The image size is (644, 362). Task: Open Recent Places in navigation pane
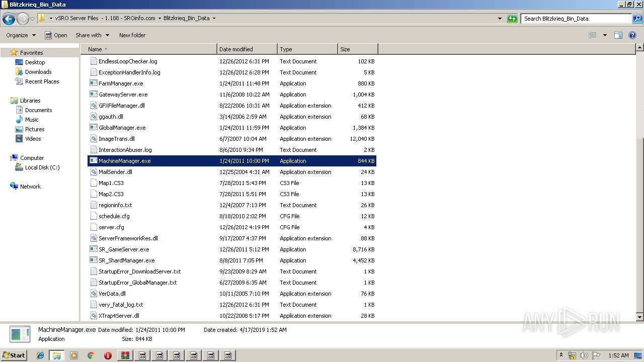coord(42,81)
